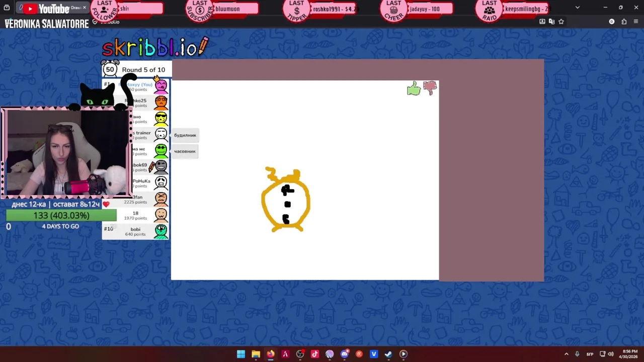This screenshot has width=644, height=362.
Task: Open OBS Studio from the taskbar
Action: [300, 354]
